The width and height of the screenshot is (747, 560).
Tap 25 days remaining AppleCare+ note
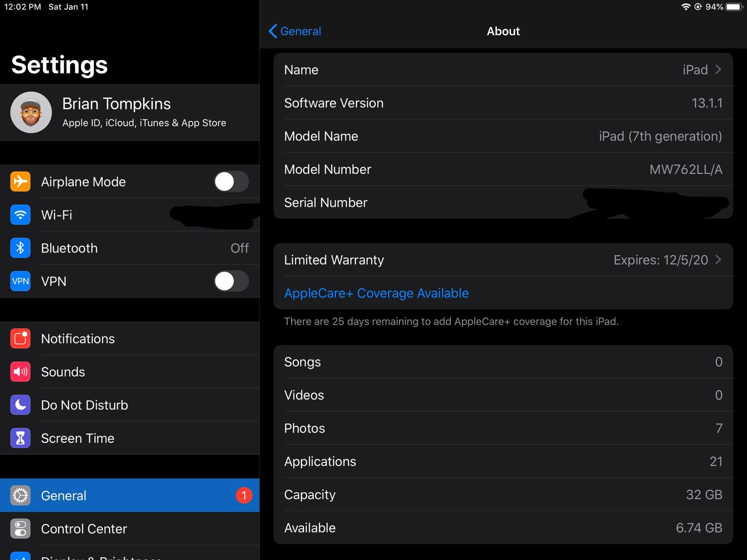click(451, 321)
